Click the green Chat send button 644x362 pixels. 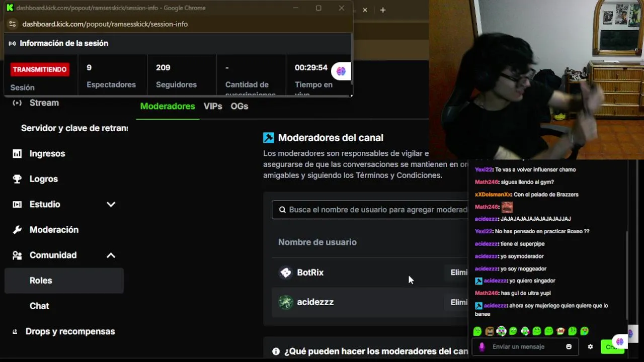612,346
